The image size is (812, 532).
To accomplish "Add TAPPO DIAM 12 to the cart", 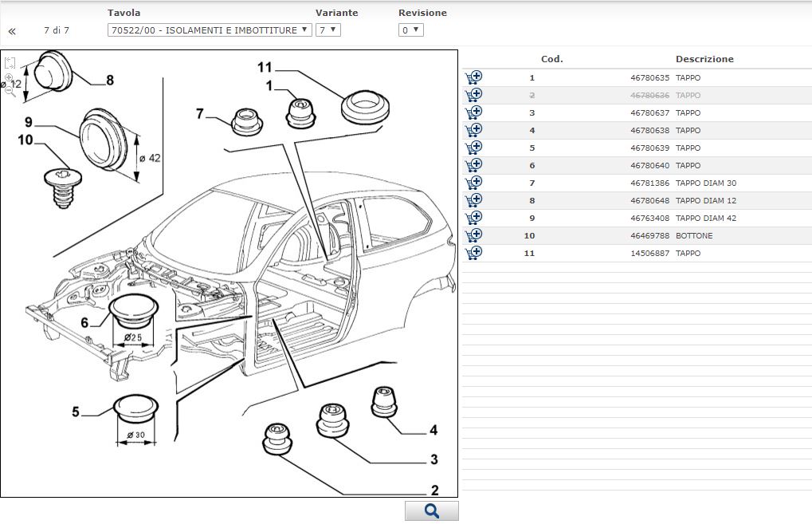I will (x=473, y=200).
